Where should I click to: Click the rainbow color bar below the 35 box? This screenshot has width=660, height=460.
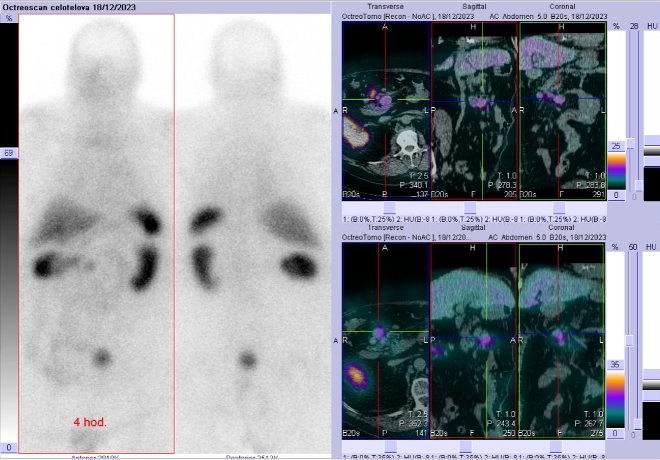(615, 399)
